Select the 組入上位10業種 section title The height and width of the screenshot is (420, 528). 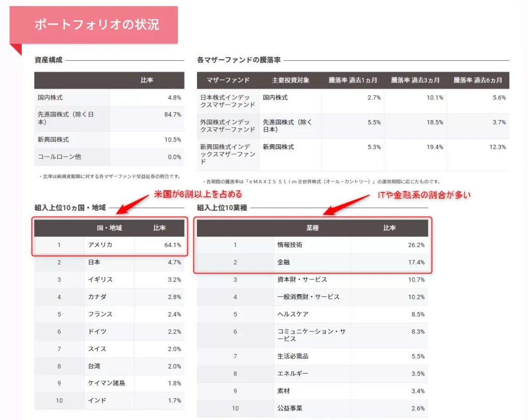point(222,208)
